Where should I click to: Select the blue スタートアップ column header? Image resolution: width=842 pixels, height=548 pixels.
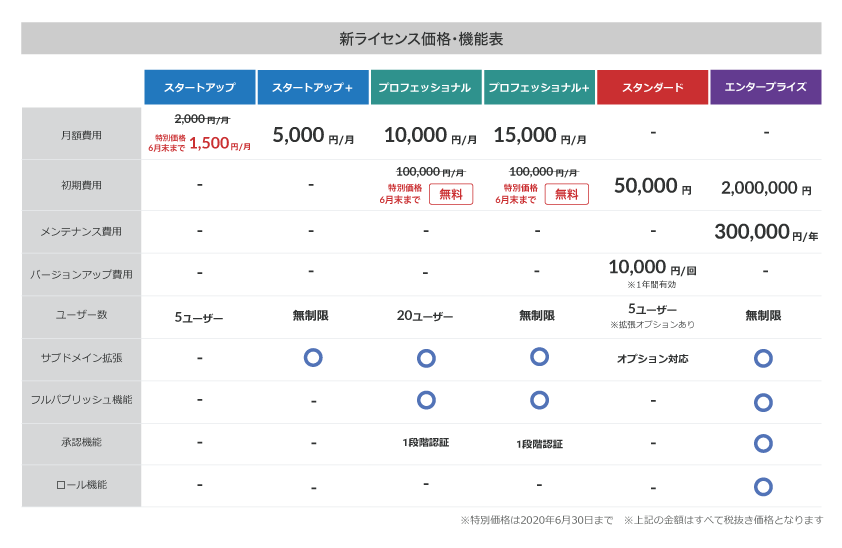(199, 87)
